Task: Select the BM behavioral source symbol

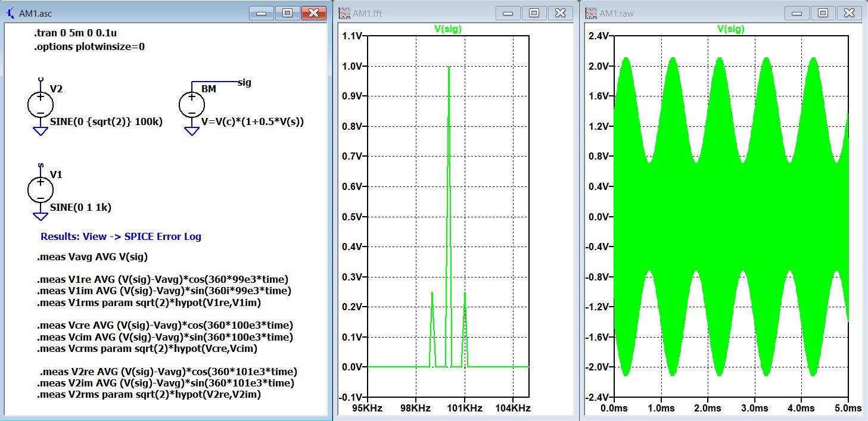Action: coord(192,105)
